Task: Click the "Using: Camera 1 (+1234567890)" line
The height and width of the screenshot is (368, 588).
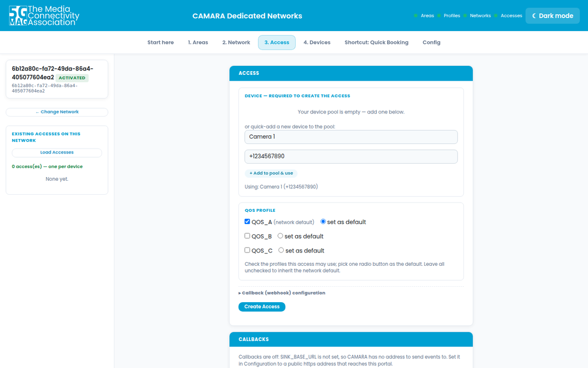Action: pyautogui.click(x=281, y=187)
